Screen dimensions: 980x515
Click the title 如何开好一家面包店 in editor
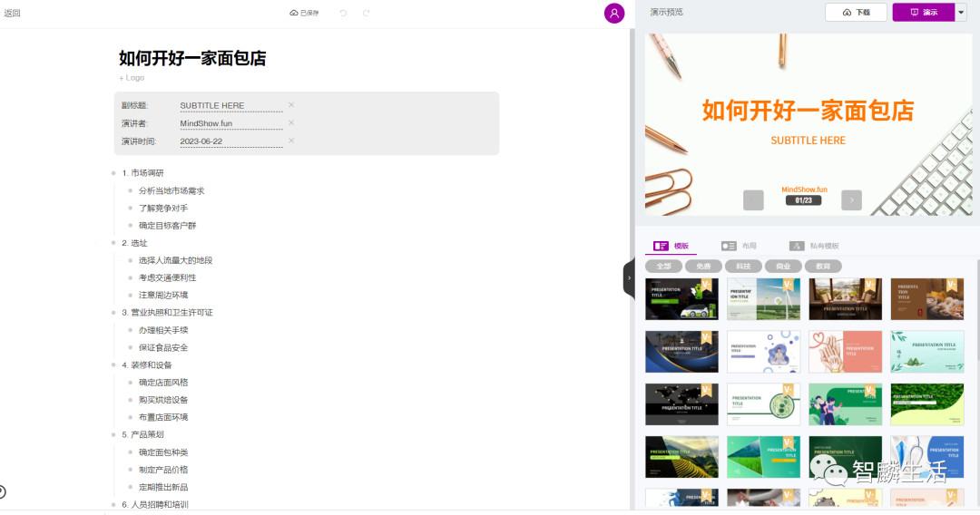pyautogui.click(x=192, y=58)
